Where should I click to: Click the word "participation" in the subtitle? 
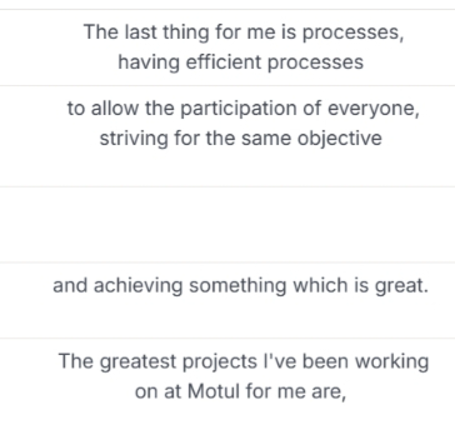pos(244,109)
